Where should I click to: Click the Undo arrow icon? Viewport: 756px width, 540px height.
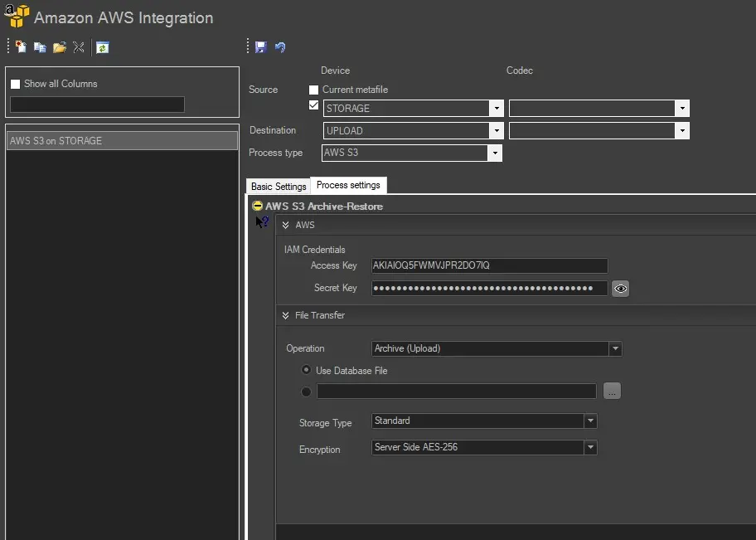280,47
